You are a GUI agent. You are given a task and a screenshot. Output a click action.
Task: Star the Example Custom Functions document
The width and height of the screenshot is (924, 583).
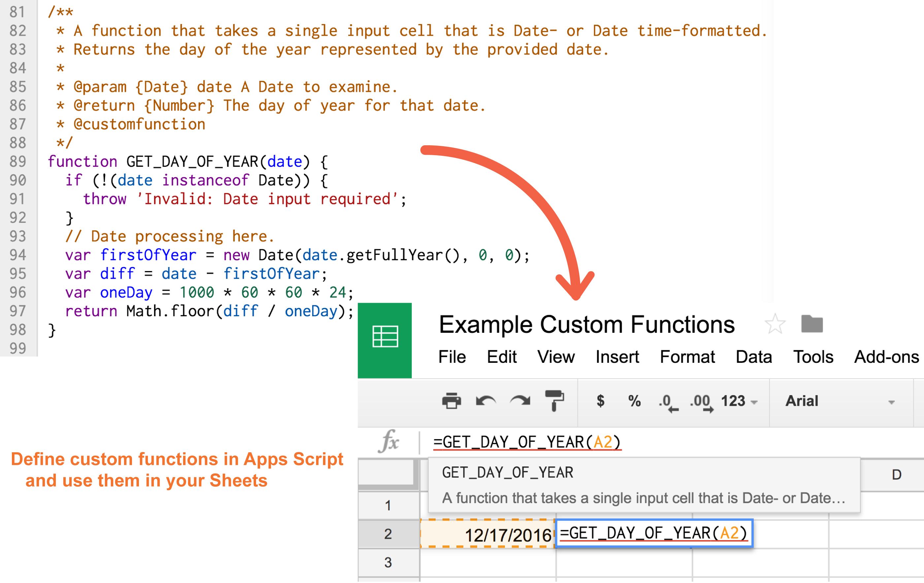click(x=775, y=324)
